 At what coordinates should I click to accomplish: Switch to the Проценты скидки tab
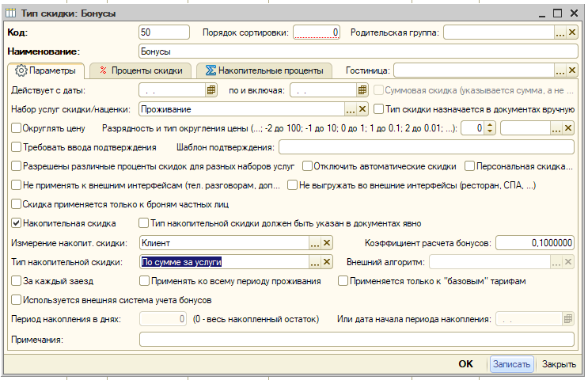141,70
